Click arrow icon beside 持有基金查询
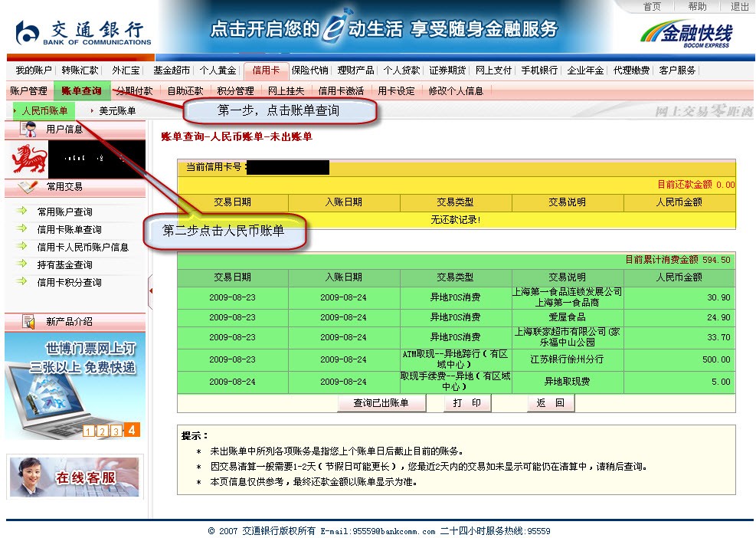756x538 pixels. [x=21, y=264]
